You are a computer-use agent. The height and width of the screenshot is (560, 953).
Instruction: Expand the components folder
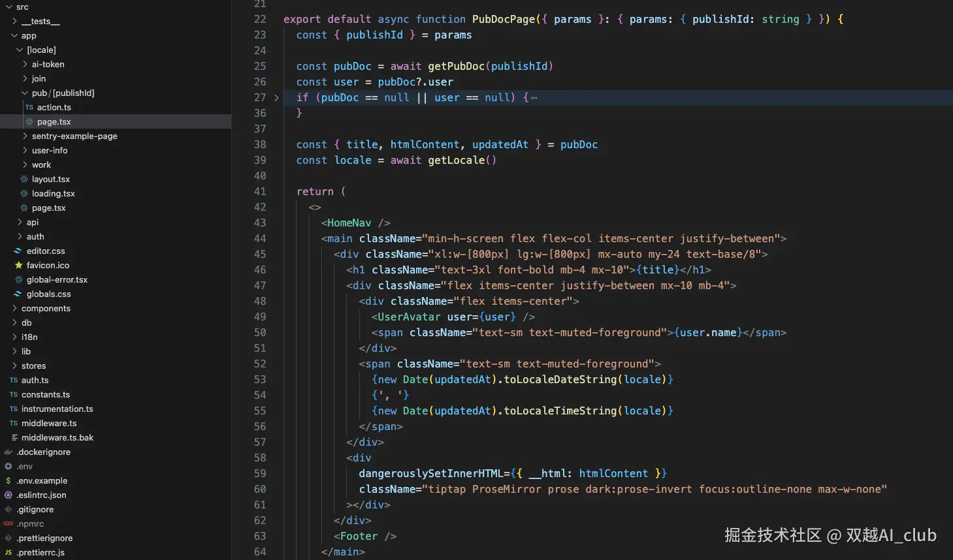45,309
